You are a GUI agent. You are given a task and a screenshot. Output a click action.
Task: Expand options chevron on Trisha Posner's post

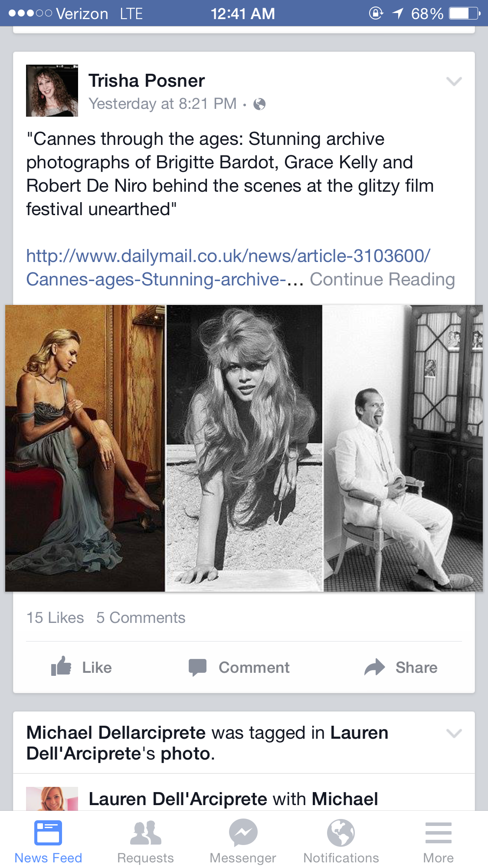(x=454, y=82)
